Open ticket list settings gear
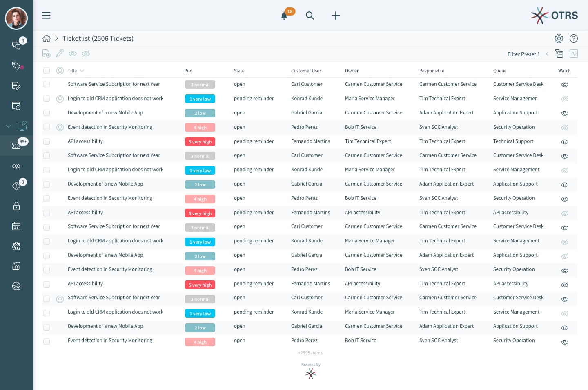This screenshot has width=588, height=390. click(x=559, y=38)
